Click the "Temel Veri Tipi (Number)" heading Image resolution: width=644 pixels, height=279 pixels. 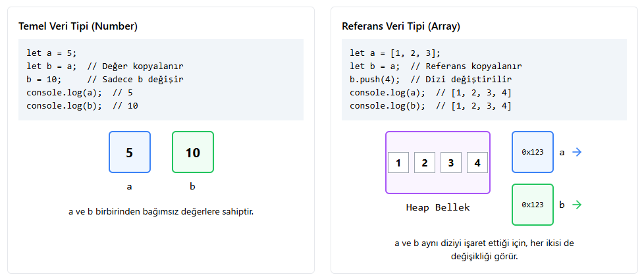[x=78, y=27]
